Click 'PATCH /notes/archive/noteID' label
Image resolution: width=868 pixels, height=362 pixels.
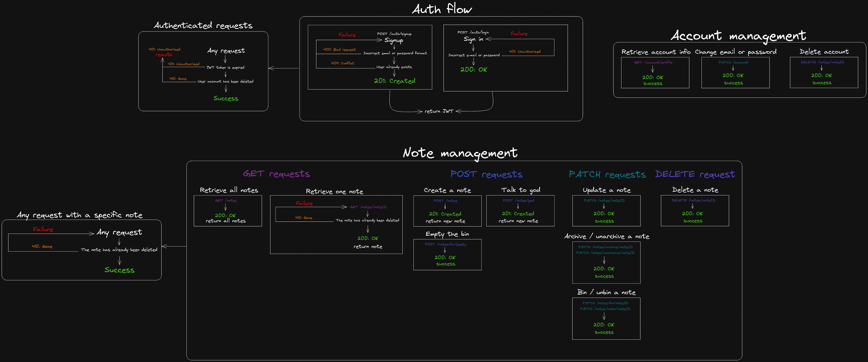[605, 247]
